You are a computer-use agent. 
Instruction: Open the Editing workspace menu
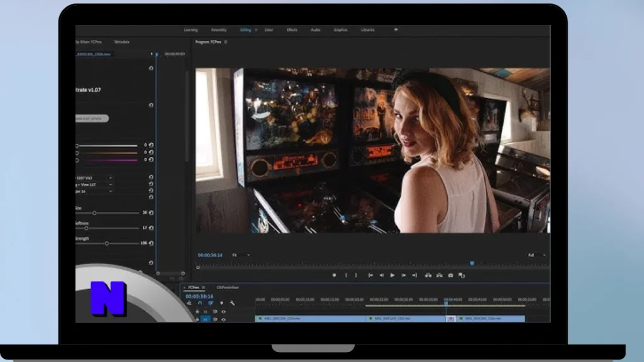pyautogui.click(x=257, y=30)
